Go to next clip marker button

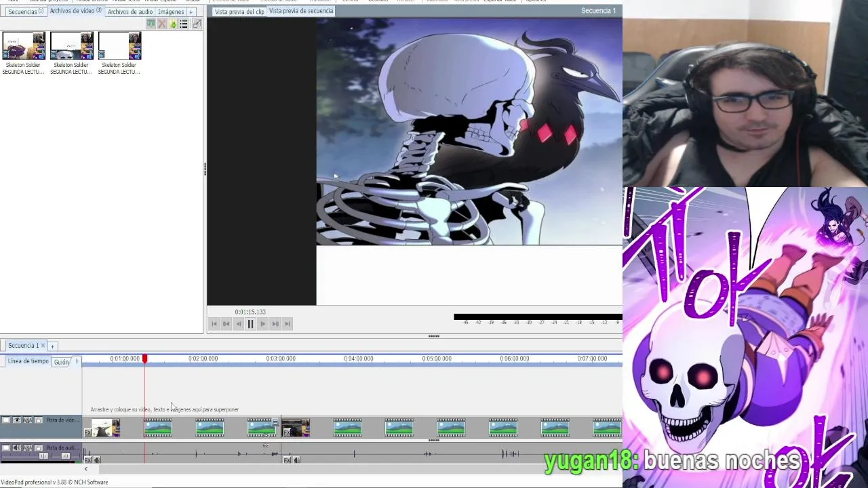275,324
